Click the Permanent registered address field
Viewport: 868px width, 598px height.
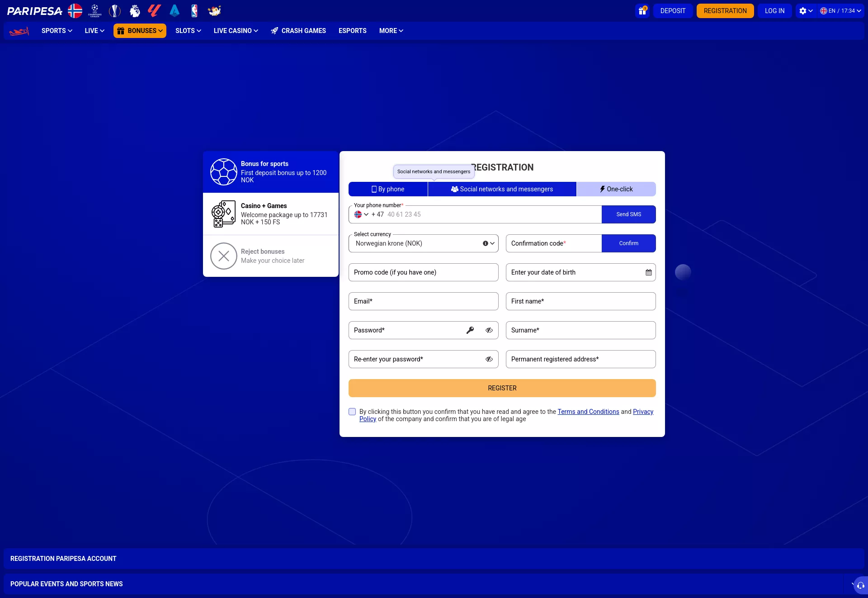click(581, 359)
